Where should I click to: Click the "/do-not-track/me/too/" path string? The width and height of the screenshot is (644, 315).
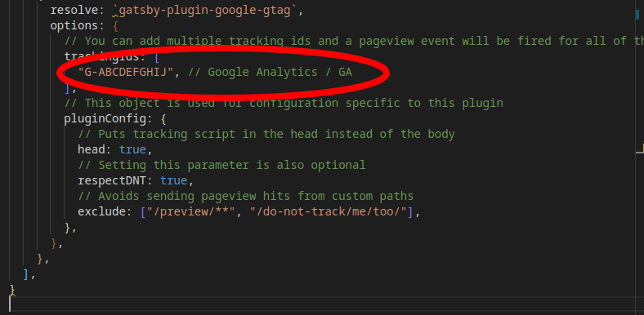click(x=329, y=212)
